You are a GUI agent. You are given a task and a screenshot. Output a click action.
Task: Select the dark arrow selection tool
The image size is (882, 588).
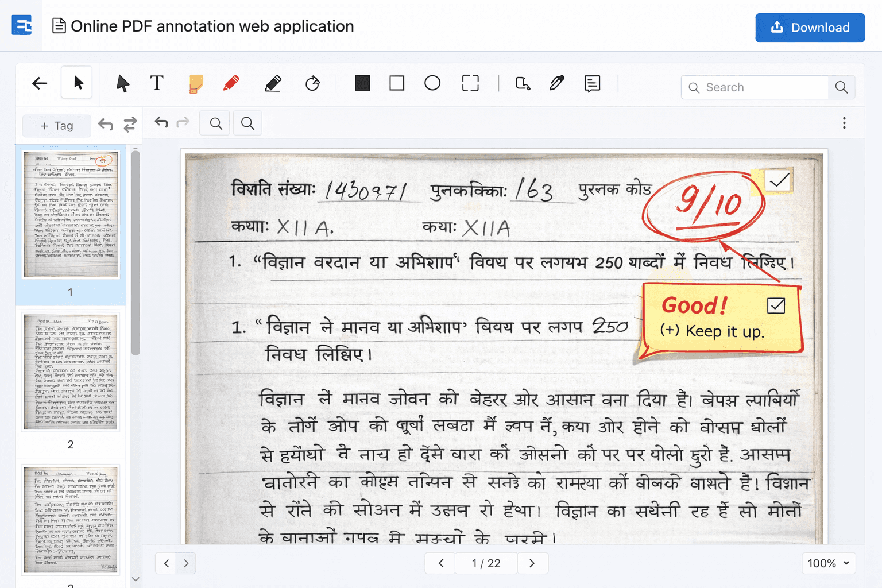[x=122, y=83]
